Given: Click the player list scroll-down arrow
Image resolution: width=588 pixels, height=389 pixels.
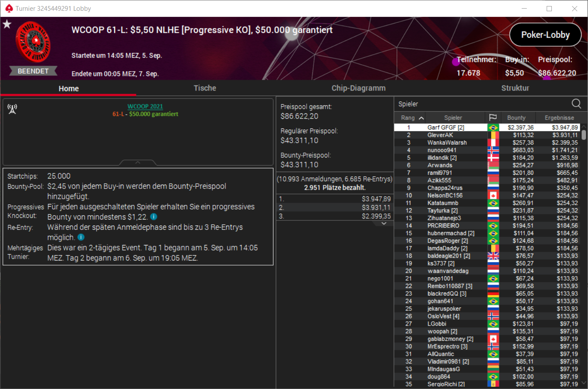Looking at the screenshot, I should [x=584, y=383].
